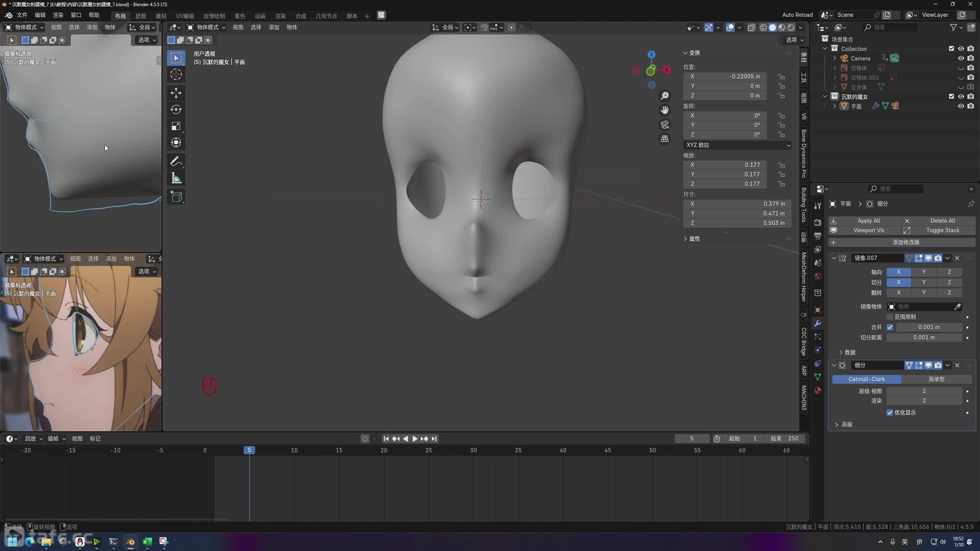Collapse the 沉默的魔女 collection in outliner
Viewport: 980px width, 551px height.
pos(825,96)
